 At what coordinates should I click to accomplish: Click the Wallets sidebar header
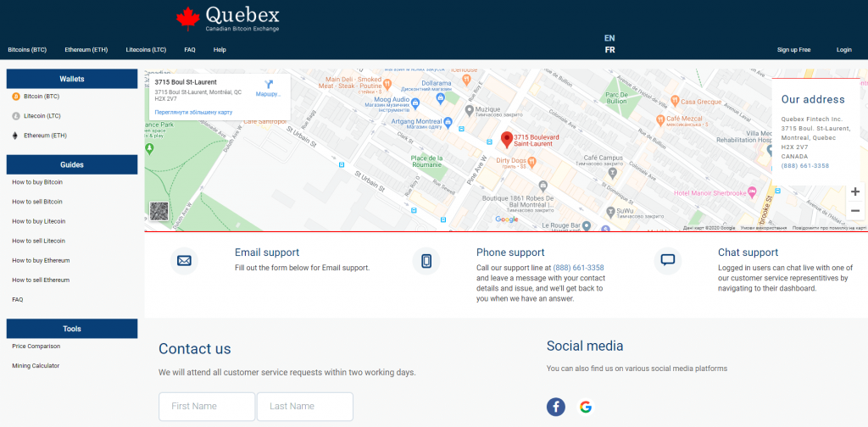point(72,79)
